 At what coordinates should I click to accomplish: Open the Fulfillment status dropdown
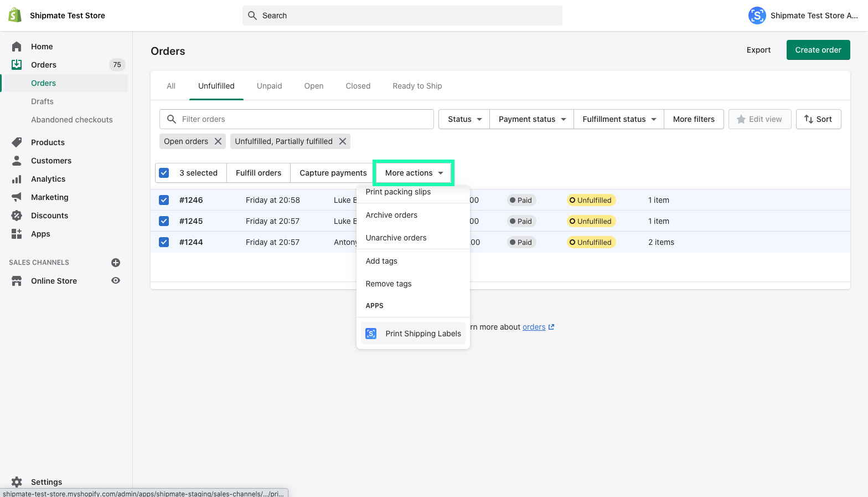coord(619,119)
